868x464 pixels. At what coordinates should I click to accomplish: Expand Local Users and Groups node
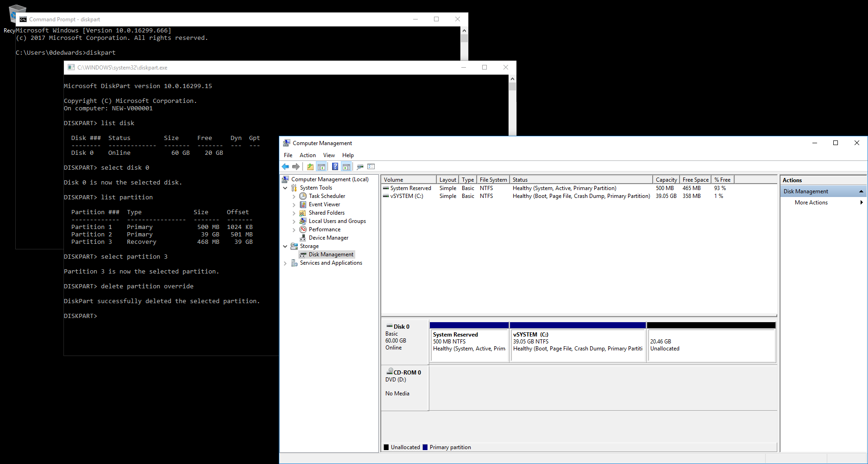click(294, 221)
